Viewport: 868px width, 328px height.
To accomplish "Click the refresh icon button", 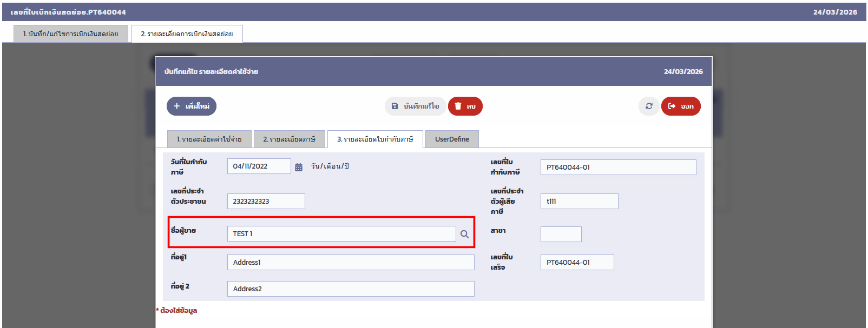I will [649, 106].
